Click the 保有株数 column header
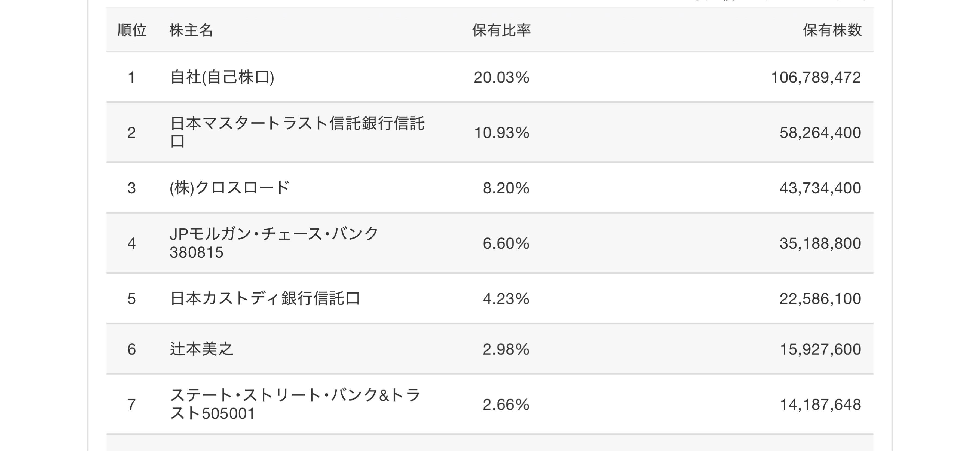Viewport: 980px width, 451px height. [x=832, y=30]
